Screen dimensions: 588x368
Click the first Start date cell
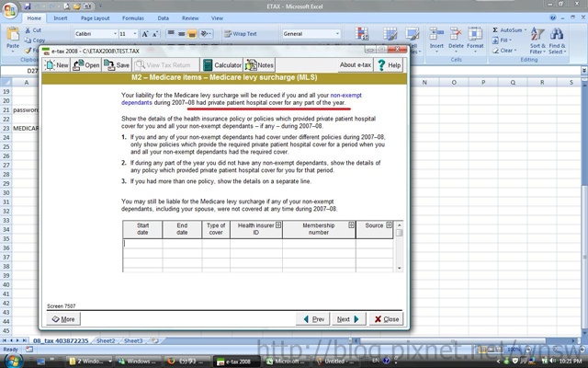click(x=143, y=243)
